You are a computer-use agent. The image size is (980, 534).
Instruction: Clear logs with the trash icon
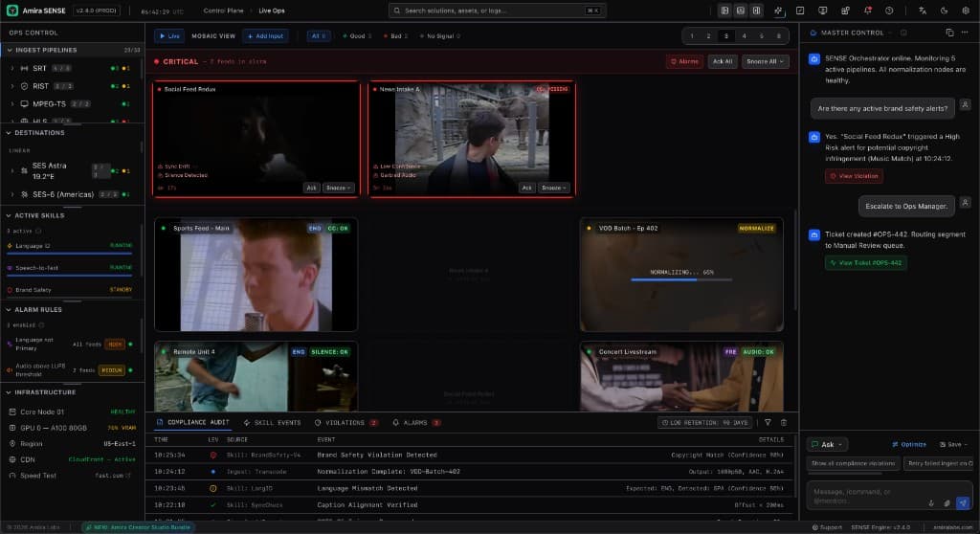pos(783,423)
